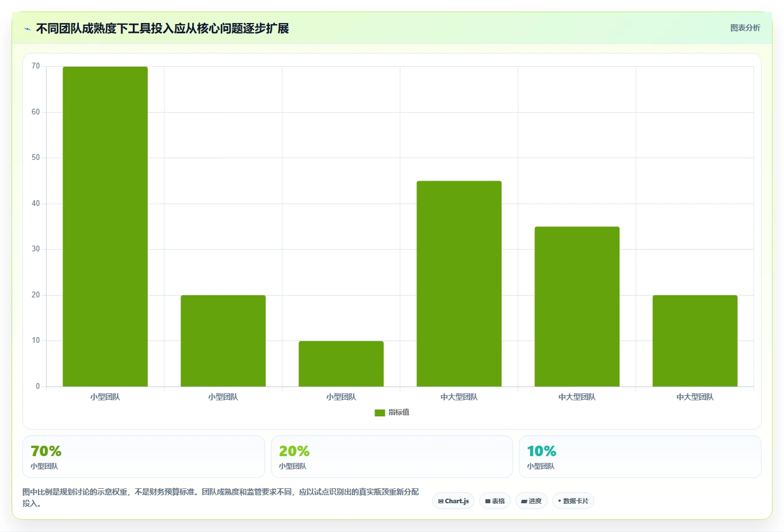
Task: Click the 指标值 legend label text
Action: point(399,412)
